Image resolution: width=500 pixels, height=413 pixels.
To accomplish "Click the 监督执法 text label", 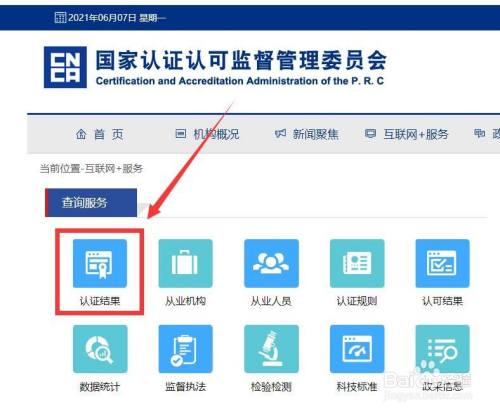I will [x=185, y=387].
